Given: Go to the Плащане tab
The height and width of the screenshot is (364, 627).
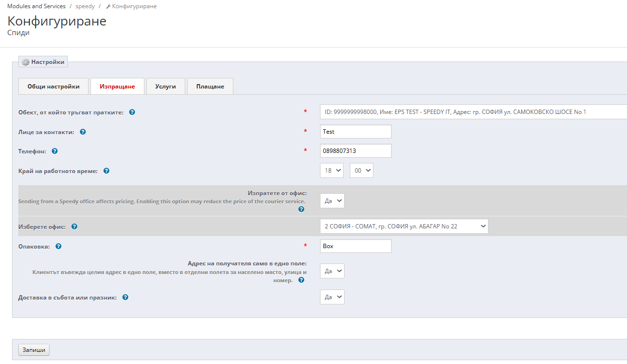Looking at the screenshot, I should 210,87.
